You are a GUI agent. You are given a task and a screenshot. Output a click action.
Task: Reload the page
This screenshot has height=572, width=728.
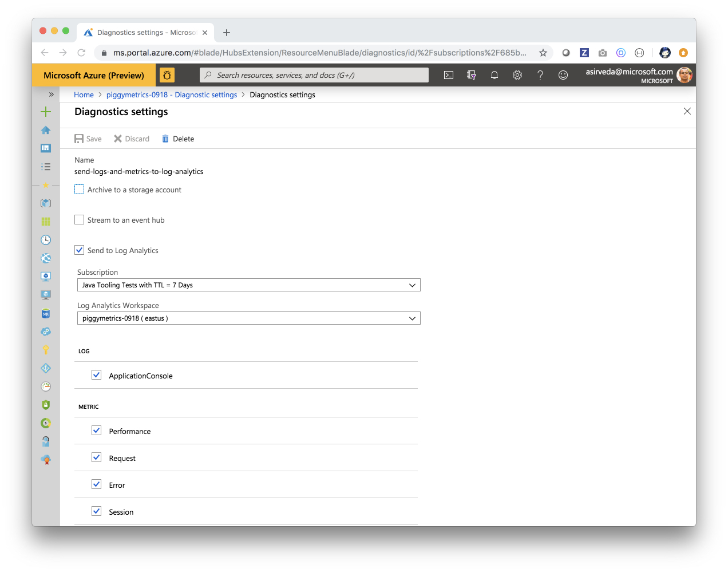[81, 53]
